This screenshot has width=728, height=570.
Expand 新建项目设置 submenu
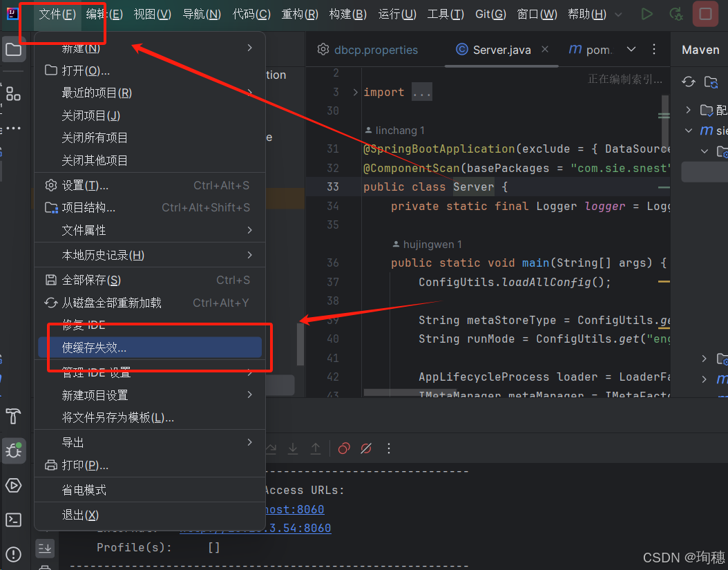(x=150, y=395)
